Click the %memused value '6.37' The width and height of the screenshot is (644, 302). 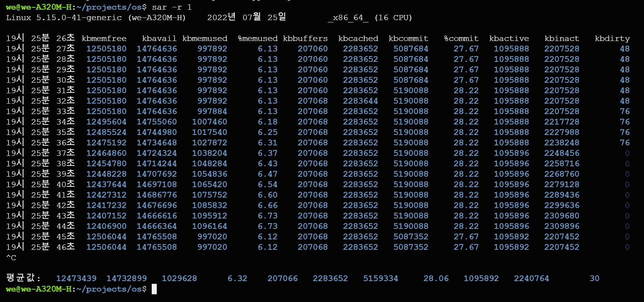[x=268, y=154]
